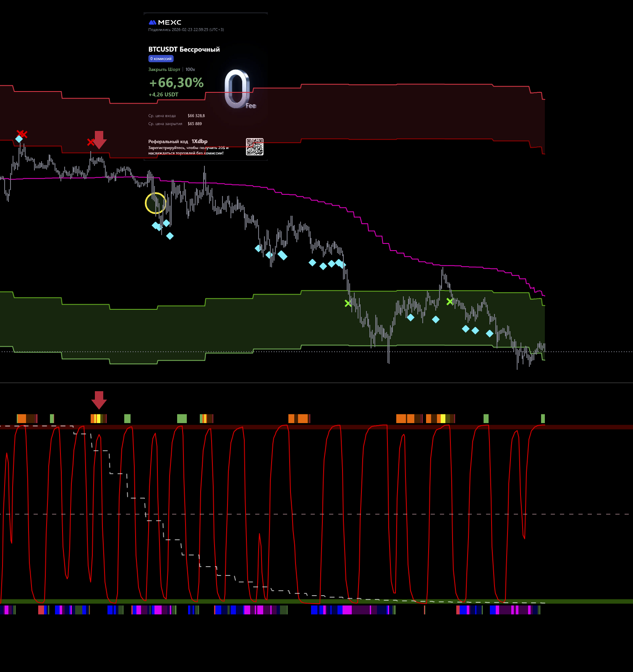Click the BTCUSDT Бессрочный title
Screen dimensions: 633x672
point(184,50)
